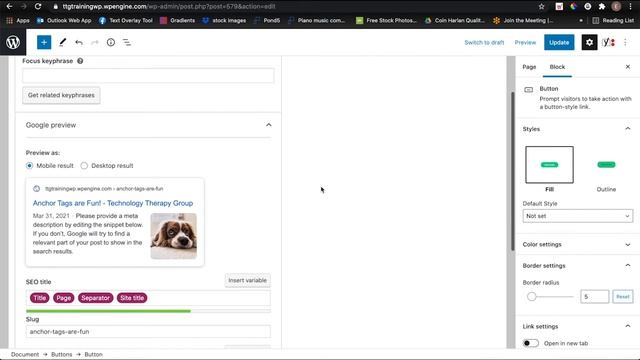Click the Site title variable tag
This screenshot has width=640, height=360.
click(132, 298)
